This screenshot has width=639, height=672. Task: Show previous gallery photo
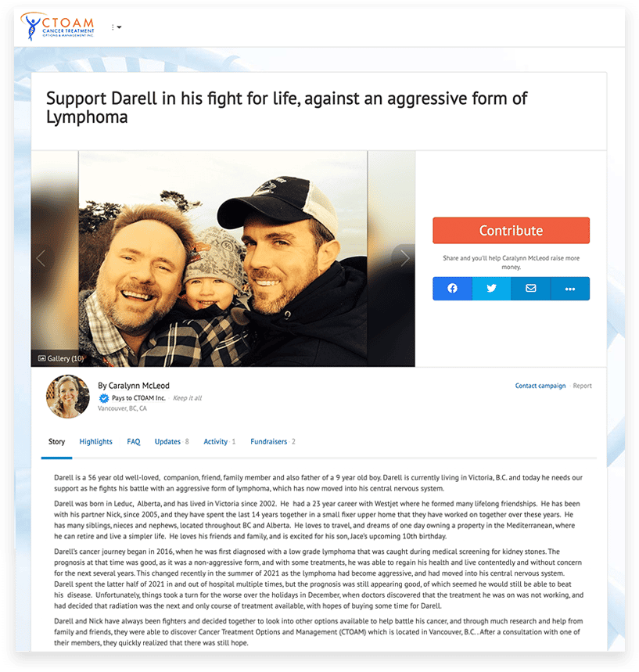click(x=41, y=258)
